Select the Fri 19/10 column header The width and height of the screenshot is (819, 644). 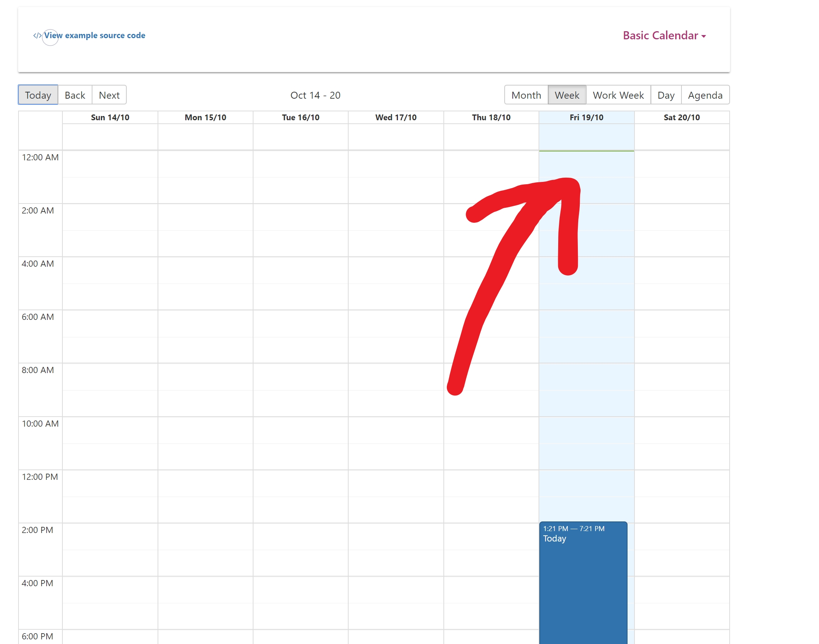click(x=586, y=117)
